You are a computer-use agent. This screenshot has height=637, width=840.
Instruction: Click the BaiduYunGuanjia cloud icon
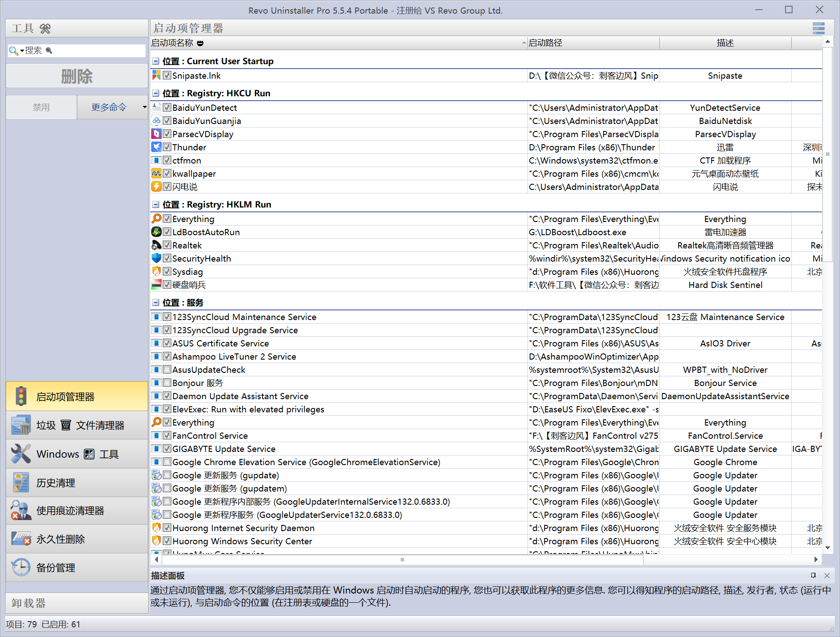click(x=156, y=120)
